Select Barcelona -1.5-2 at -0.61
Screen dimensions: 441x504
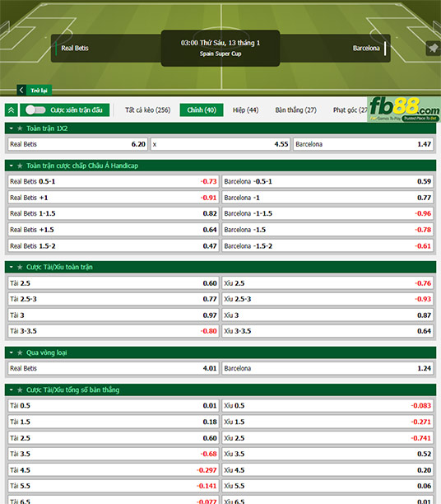327,246
